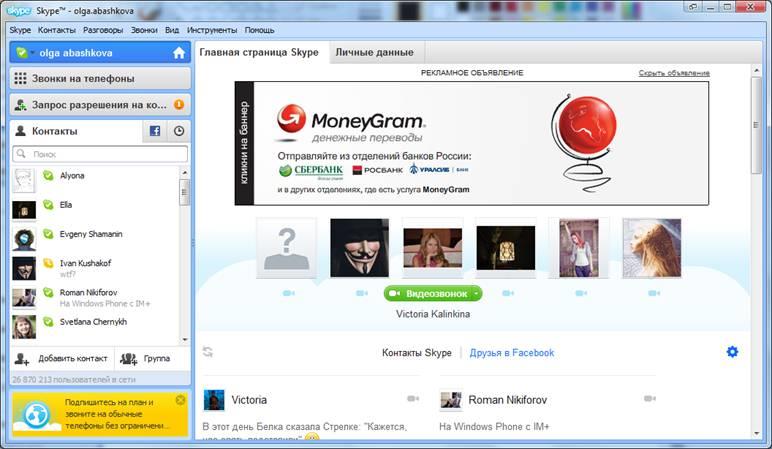Open the Контакты menu
772x449 pixels.
coord(57,30)
